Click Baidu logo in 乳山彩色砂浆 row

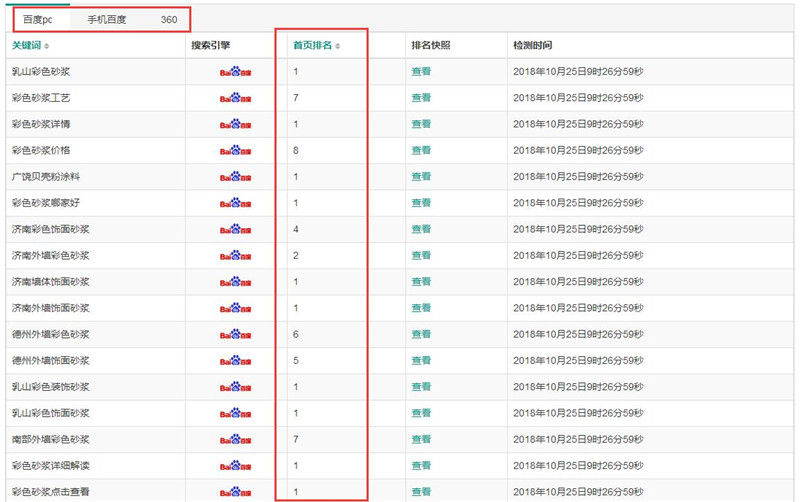tap(236, 71)
